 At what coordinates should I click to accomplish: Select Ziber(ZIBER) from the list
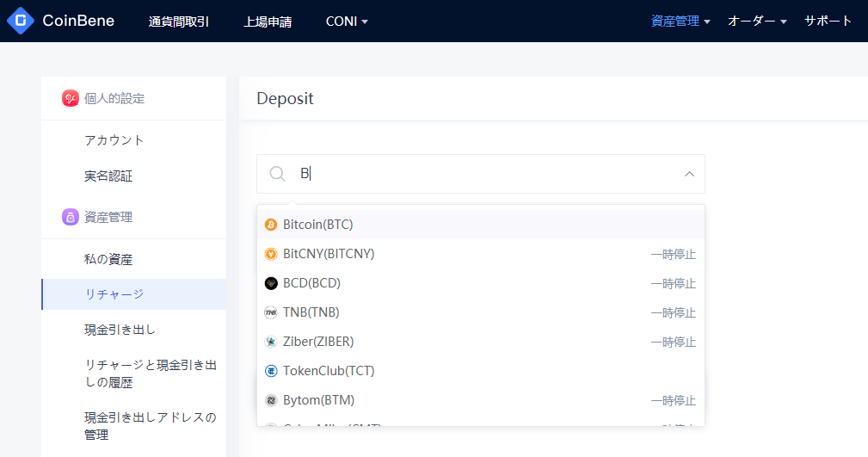(481, 342)
